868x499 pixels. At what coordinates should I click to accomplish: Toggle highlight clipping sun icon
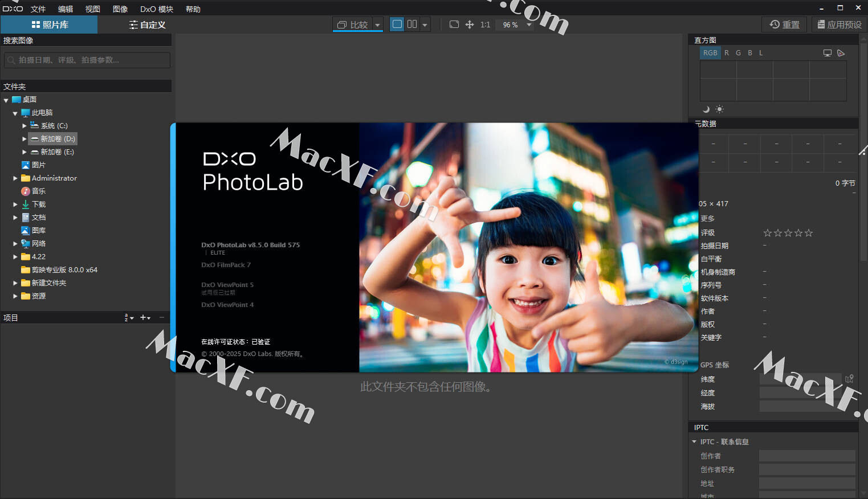pyautogui.click(x=719, y=109)
